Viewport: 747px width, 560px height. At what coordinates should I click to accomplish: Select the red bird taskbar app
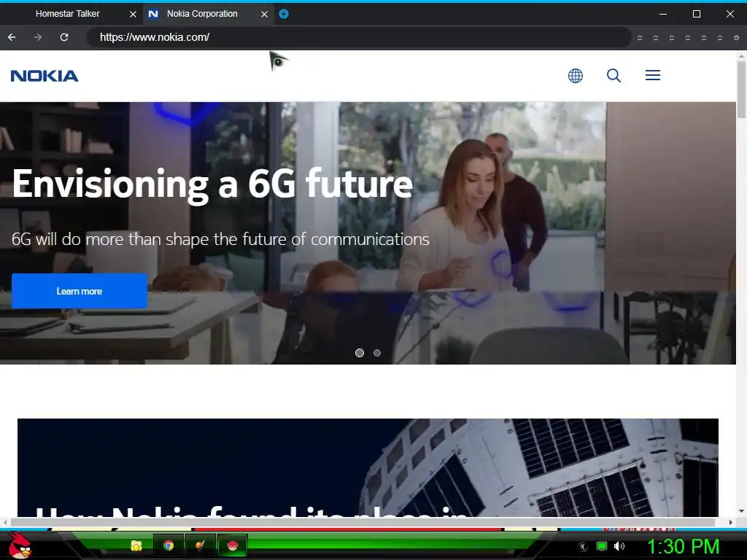(x=232, y=545)
